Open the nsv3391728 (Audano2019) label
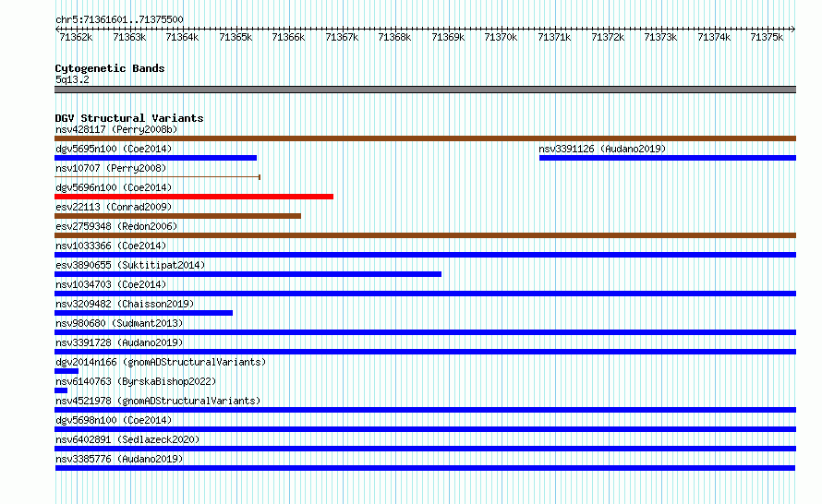Screen dimensions: 822x504 119,342
